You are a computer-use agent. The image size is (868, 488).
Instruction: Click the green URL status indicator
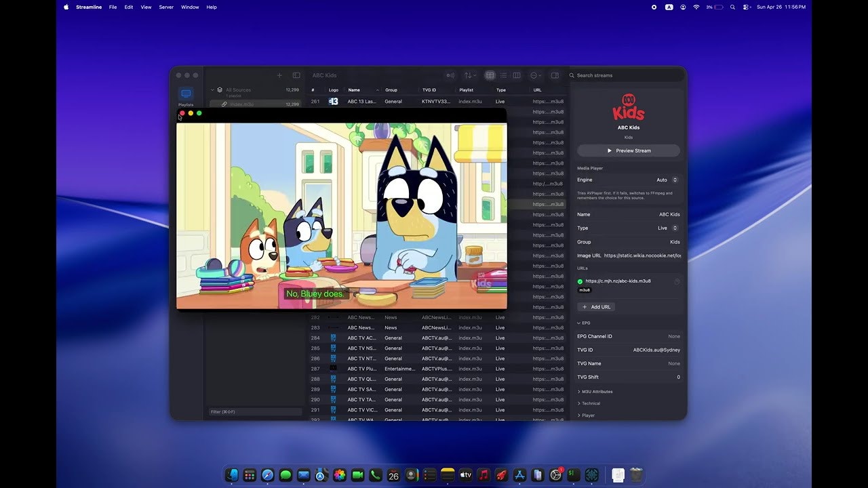(580, 281)
